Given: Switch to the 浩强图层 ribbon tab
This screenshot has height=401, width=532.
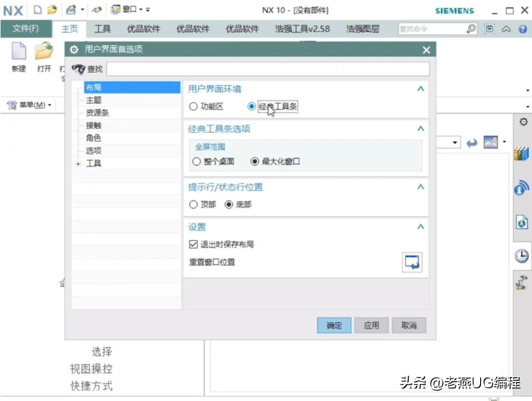Looking at the screenshot, I should [x=362, y=29].
